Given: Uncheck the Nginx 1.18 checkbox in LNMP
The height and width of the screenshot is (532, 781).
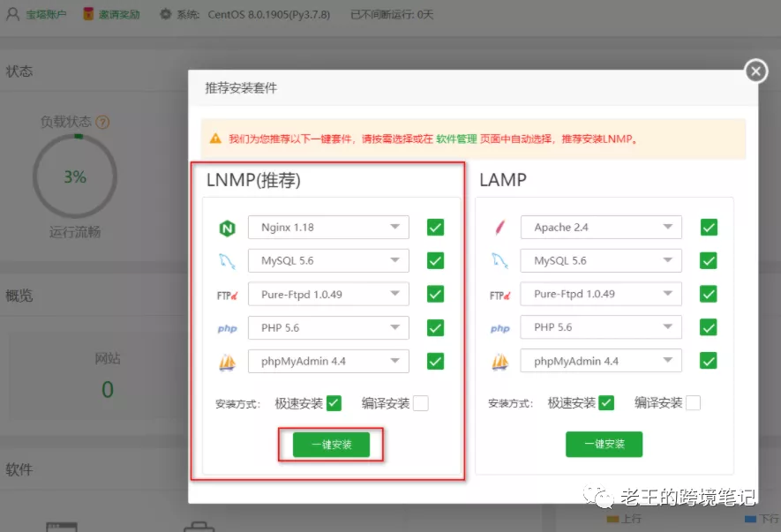Looking at the screenshot, I should (x=435, y=228).
